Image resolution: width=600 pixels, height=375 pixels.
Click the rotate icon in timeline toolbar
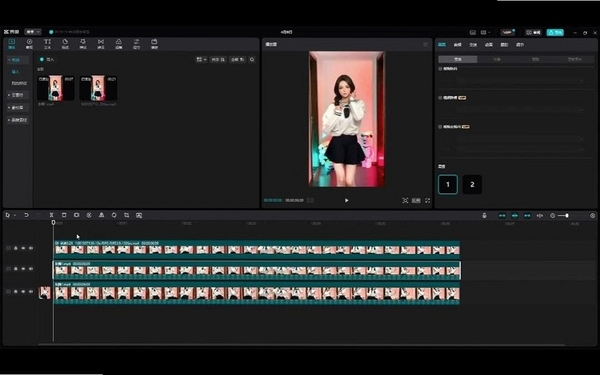(x=114, y=215)
